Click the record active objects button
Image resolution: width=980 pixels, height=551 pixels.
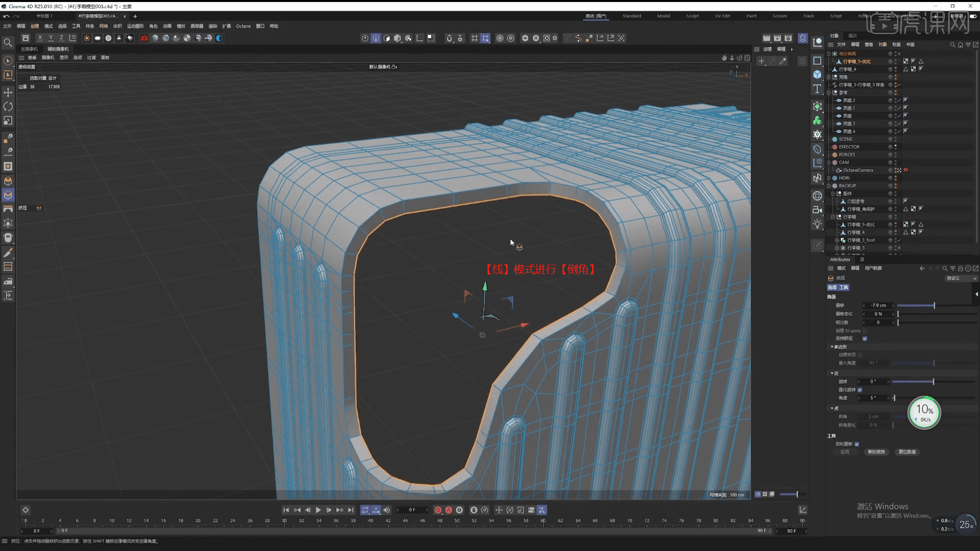pyautogui.click(x=438, y=510)
